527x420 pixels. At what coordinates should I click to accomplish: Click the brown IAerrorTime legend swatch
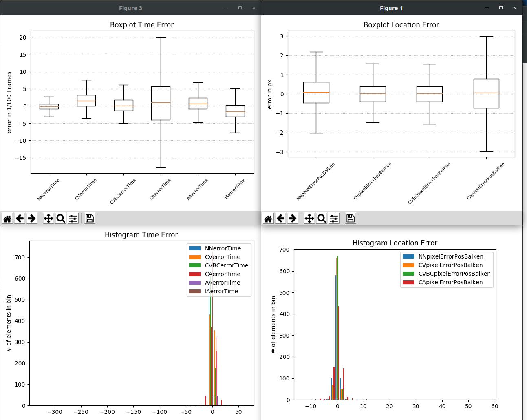pos(195,291)
